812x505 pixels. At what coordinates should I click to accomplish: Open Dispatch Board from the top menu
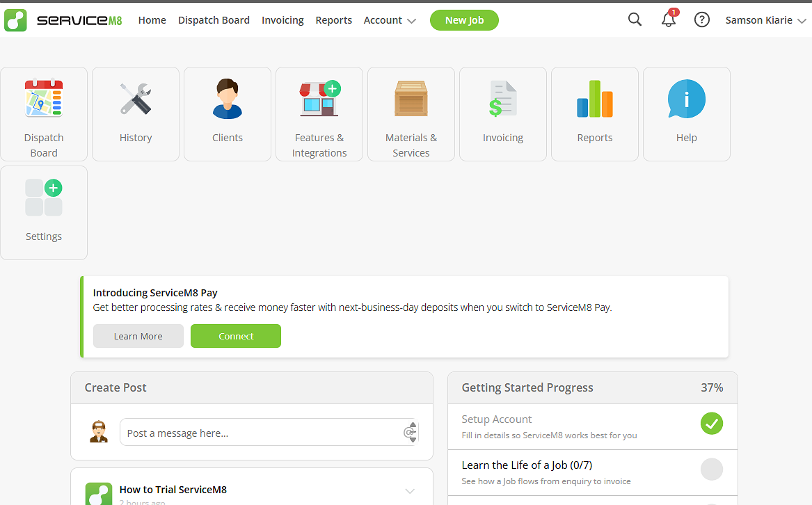coord(214,20)
